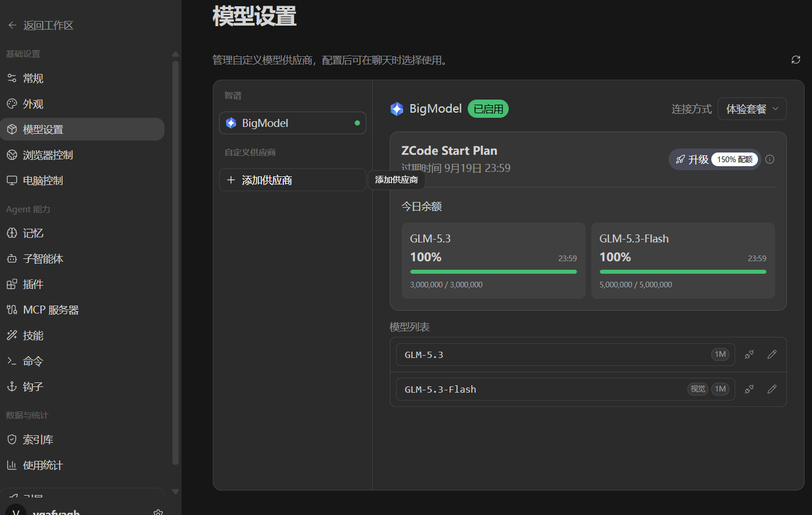The height and width of the screenshot is (515, 812).
Task: Open the 常规 general settings
Action: [83, 78]
